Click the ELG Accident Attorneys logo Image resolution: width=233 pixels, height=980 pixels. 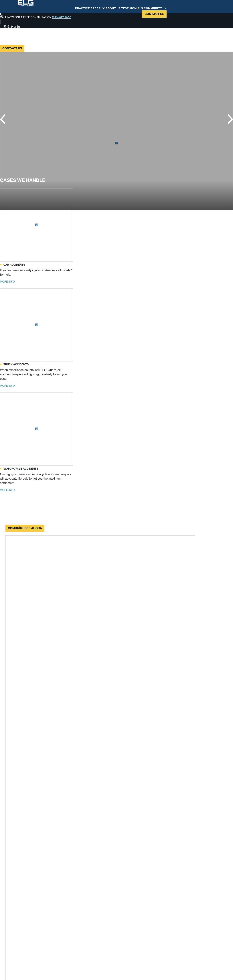(25, 3)
